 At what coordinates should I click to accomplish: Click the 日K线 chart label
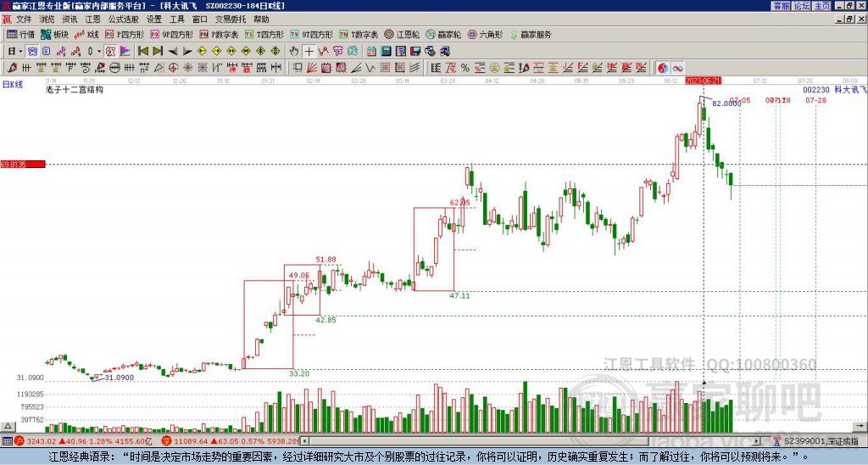pyautogui.click(x=12, y=84)
